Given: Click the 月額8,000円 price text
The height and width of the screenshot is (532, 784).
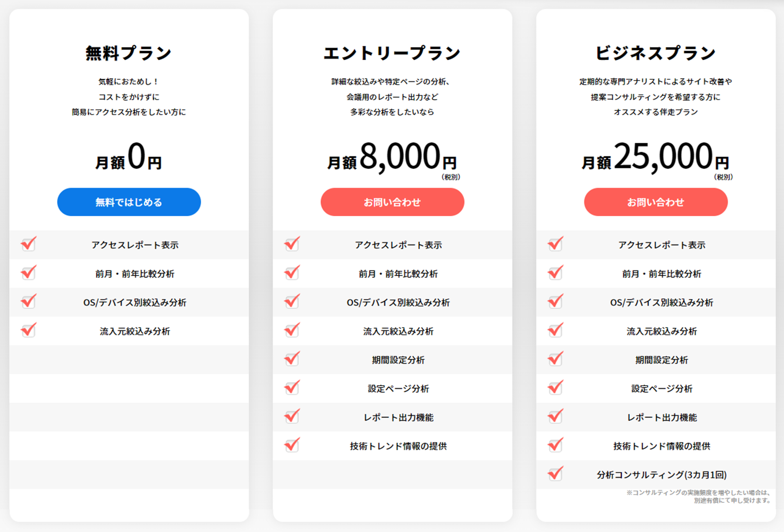Looking at the screenshot, I should (392, 157).
